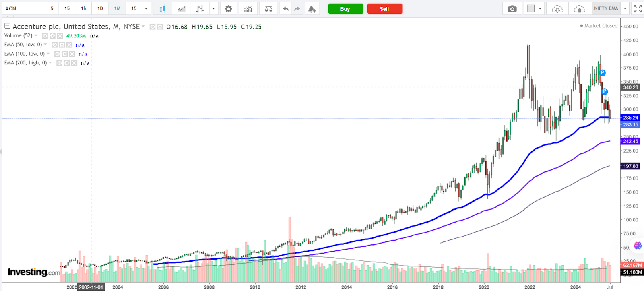The height and width of the screenshot is (291, 644).
Task: Undo the last chart action
Action: pos(285,9)
